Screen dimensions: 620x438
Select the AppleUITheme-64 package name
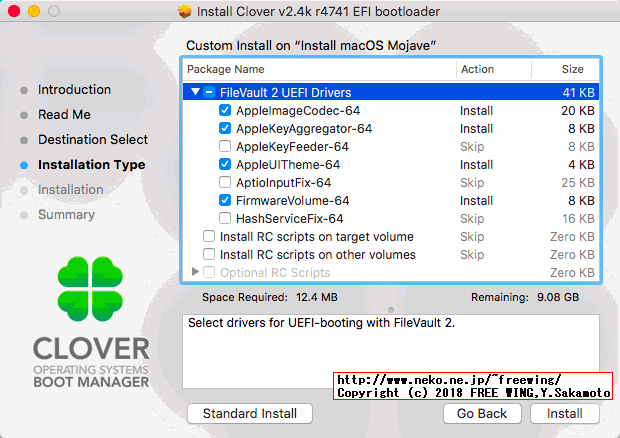pos(288,164)
